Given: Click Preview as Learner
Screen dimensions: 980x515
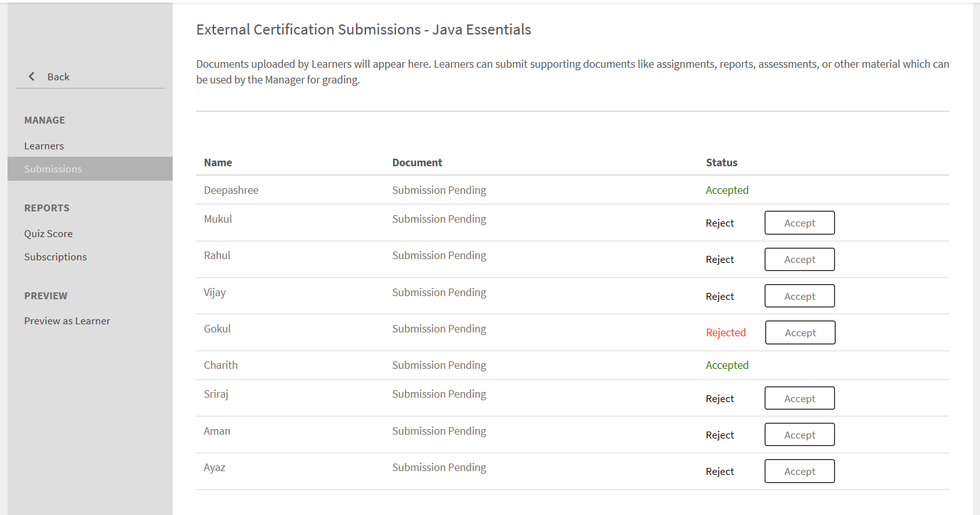Looking at the screenshot, I should tap(67, 321).
